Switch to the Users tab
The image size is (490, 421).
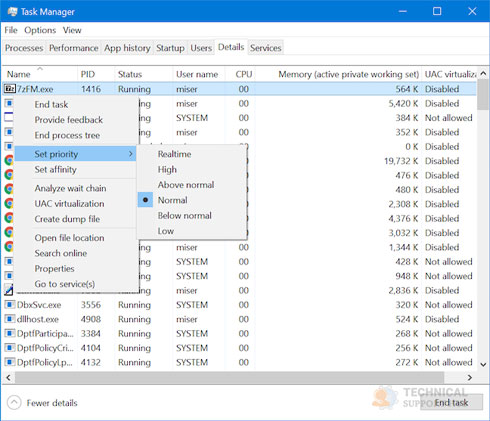coord(201,48)
